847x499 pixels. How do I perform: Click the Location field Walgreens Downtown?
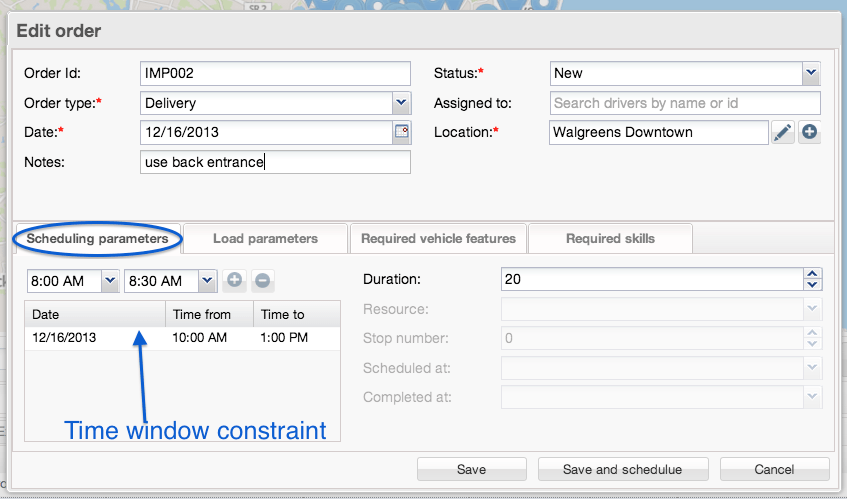click(659, 132)
